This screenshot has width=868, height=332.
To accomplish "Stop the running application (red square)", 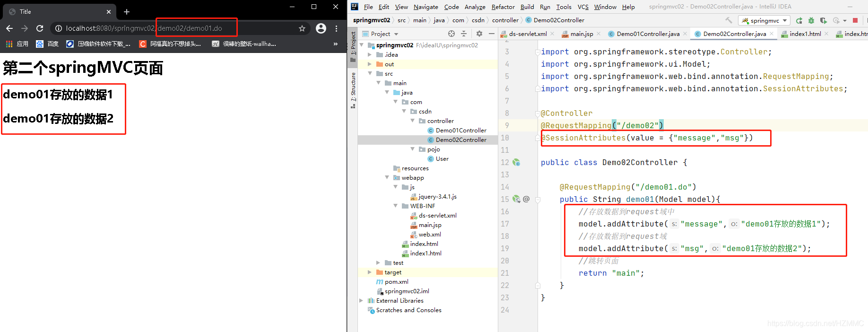I will click(x=855, y=20).
